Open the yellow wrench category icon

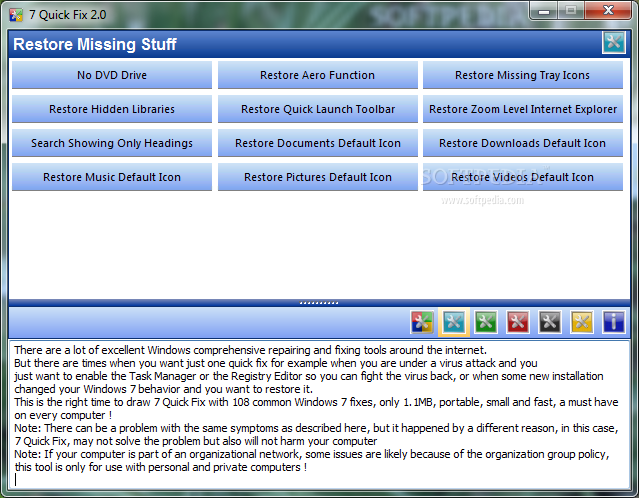pos(582,322)
